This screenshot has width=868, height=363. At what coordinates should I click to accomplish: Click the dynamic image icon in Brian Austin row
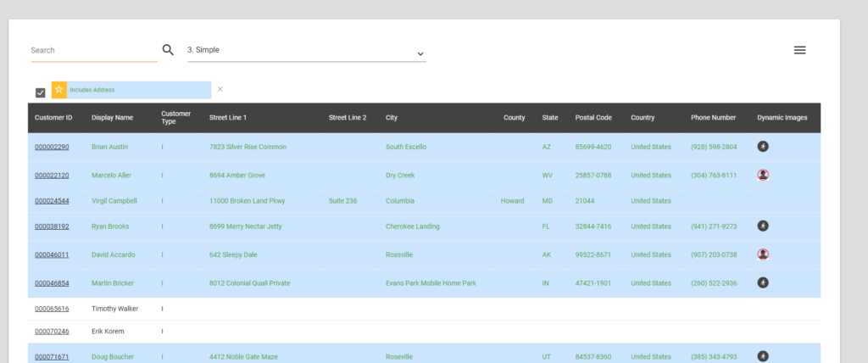(763, 147)
